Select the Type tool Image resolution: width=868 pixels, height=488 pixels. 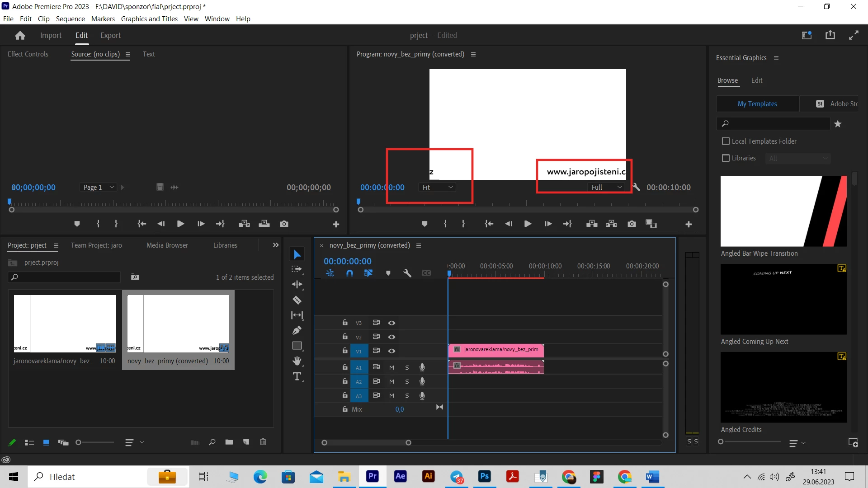click(297, 376)
